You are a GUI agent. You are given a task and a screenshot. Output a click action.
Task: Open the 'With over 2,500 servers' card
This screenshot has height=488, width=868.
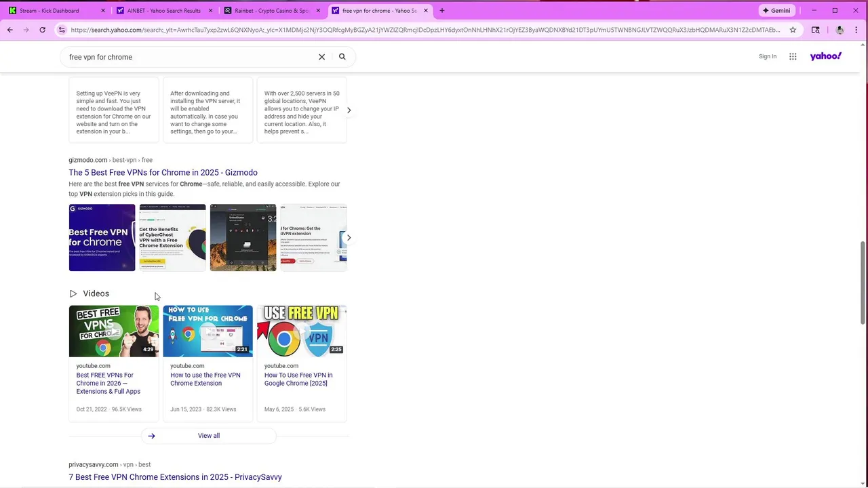(302, 110)
